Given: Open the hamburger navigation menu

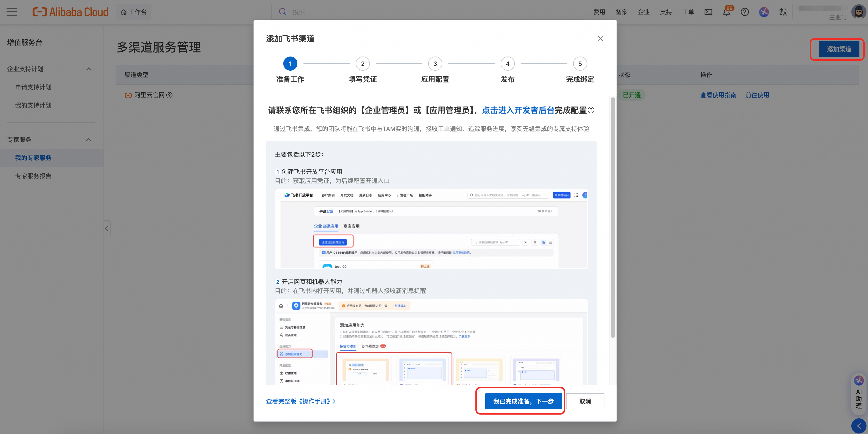Looking at the screenshot, I should tap(11, 12).
